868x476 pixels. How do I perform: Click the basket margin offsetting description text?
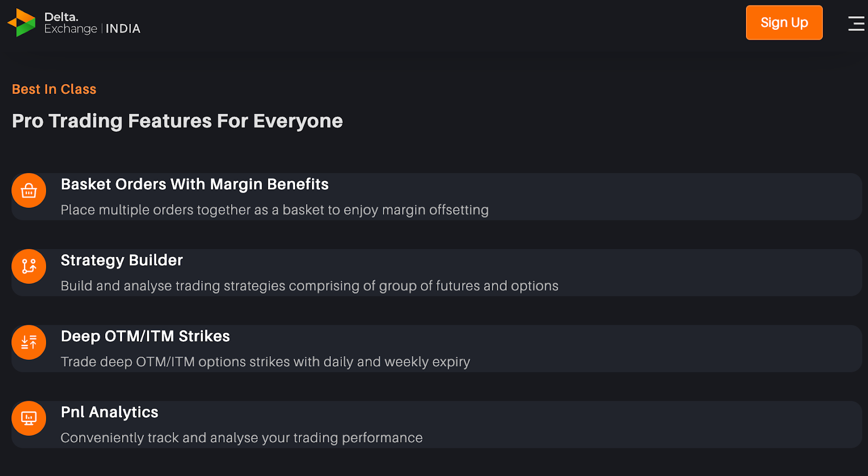274,210
